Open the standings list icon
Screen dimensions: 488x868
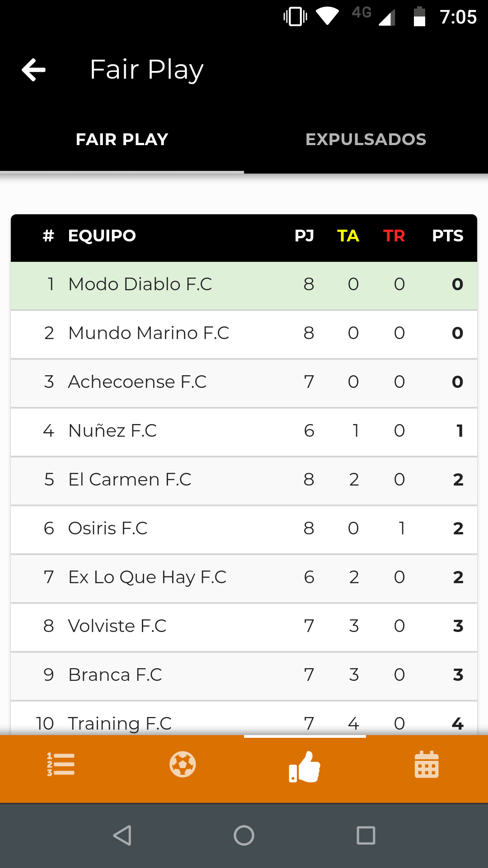61,764
